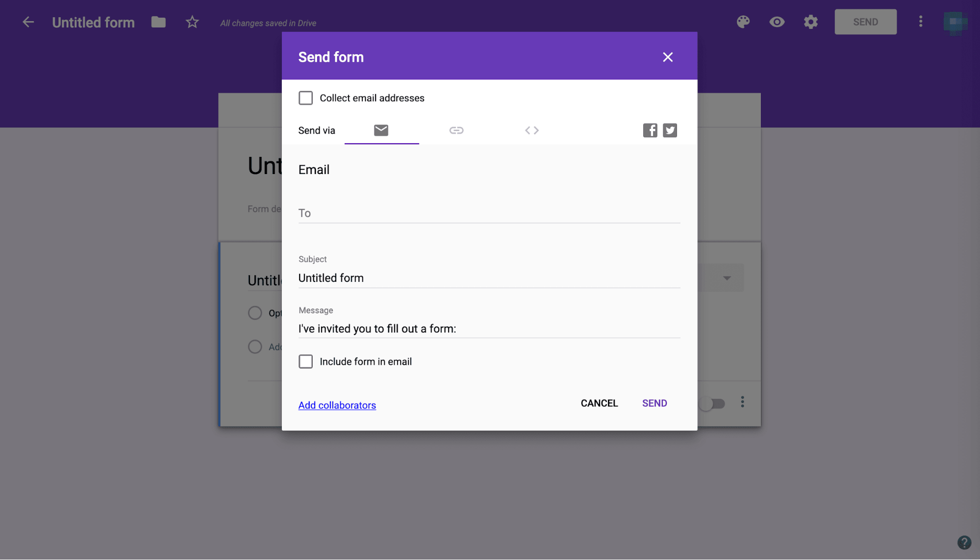Enable Collect email addresses checkbox
980x560 pixels.
[305, 98]
